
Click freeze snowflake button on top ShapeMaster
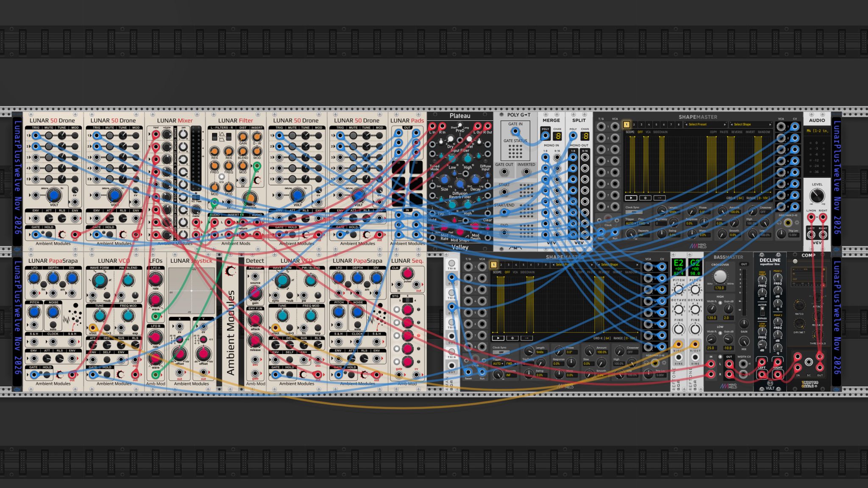click(x=645, y=198)
